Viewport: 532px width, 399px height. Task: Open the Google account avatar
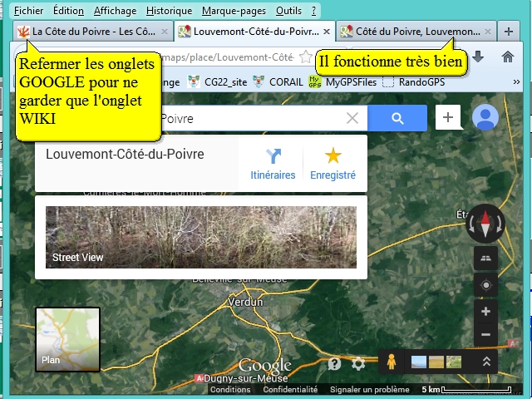[x=485, y=117]
